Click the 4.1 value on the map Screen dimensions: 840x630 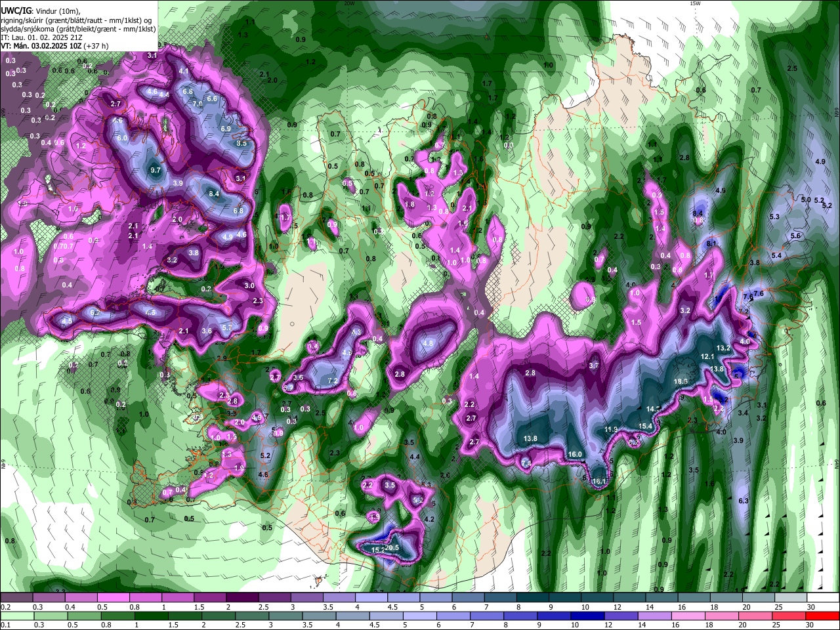point(184,72)
